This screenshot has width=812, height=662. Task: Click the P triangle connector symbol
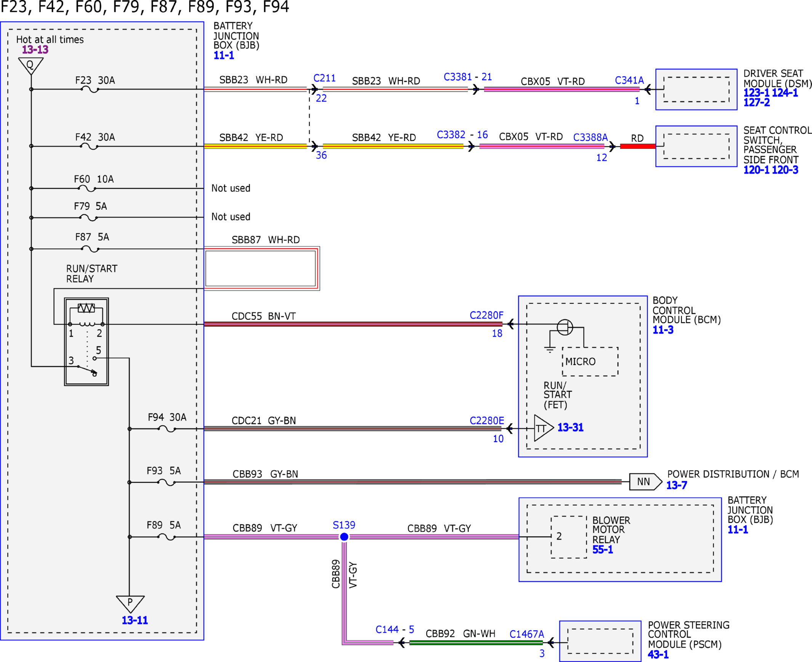130,604
